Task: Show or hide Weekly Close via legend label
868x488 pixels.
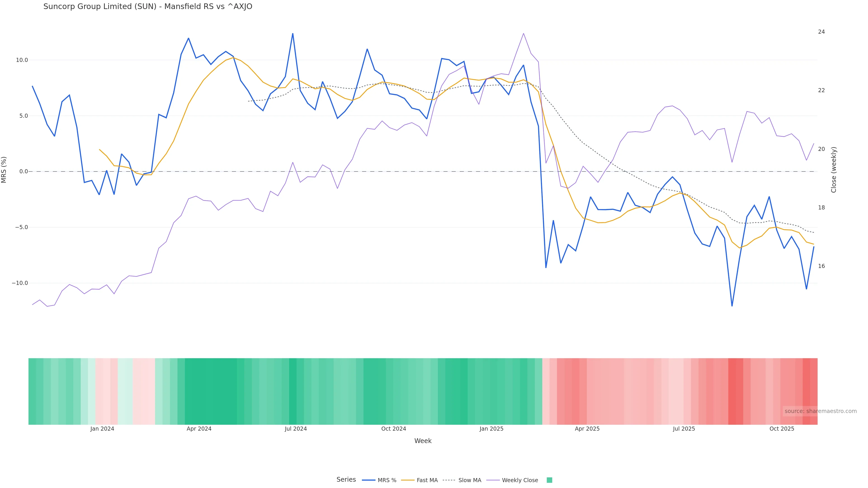Action: [520, 480]
